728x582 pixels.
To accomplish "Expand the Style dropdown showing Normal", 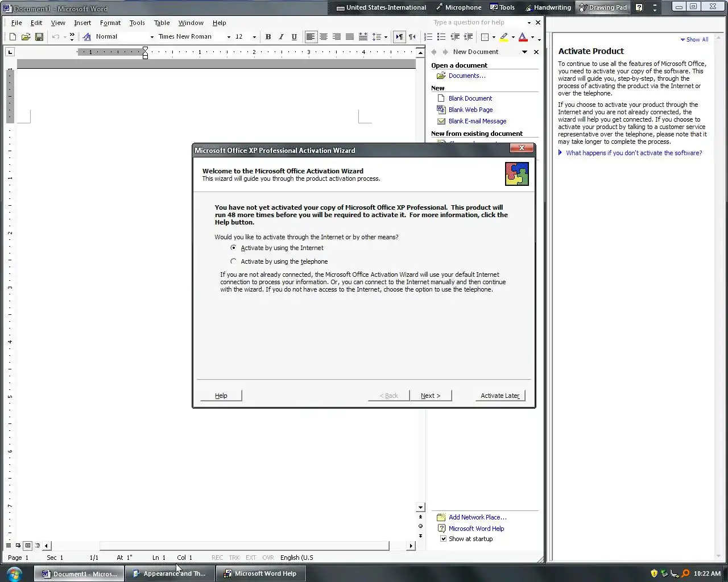I will tap(152, 37).
